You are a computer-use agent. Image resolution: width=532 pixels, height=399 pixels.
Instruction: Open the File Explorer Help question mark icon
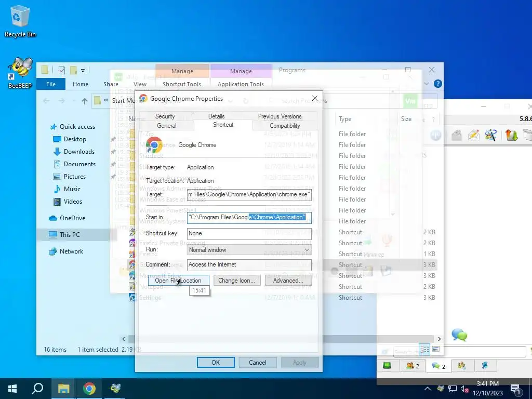[437, 84]
